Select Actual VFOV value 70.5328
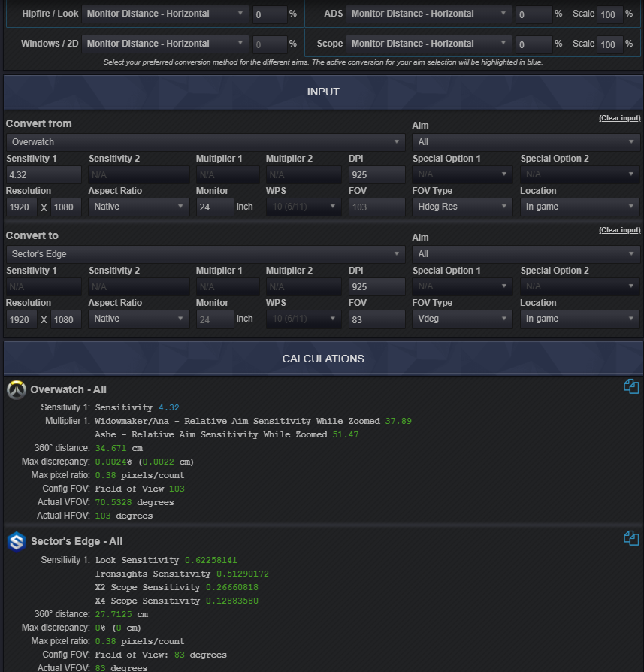The width and height of the screenshot is (644, 672). click(113, 502)
